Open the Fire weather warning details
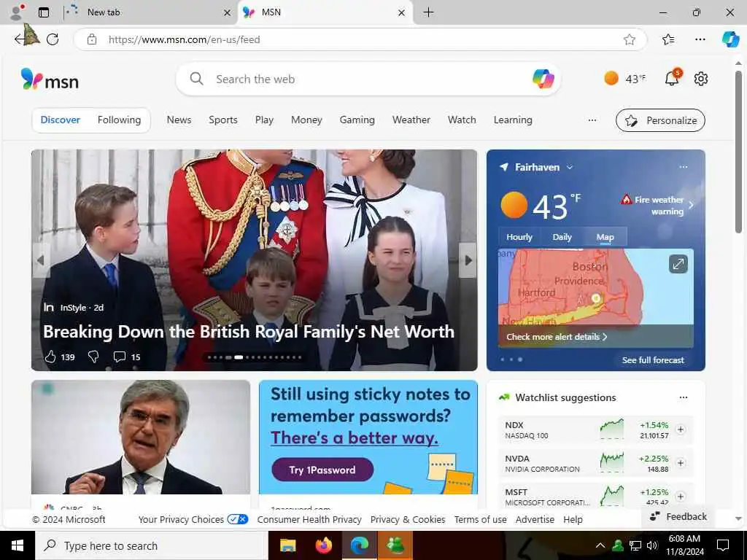747x560 pixels. pyautogui.click(x=658, y=205)
